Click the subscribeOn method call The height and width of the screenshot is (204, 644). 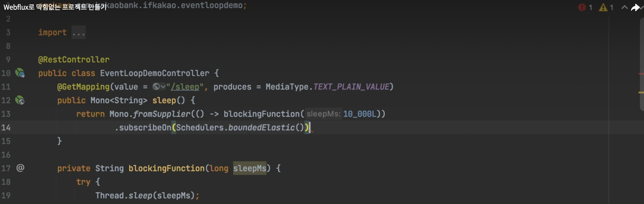coord(145,127)
